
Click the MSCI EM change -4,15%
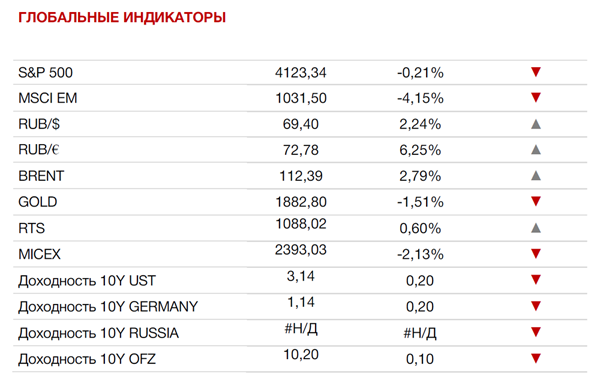point(420,98)
